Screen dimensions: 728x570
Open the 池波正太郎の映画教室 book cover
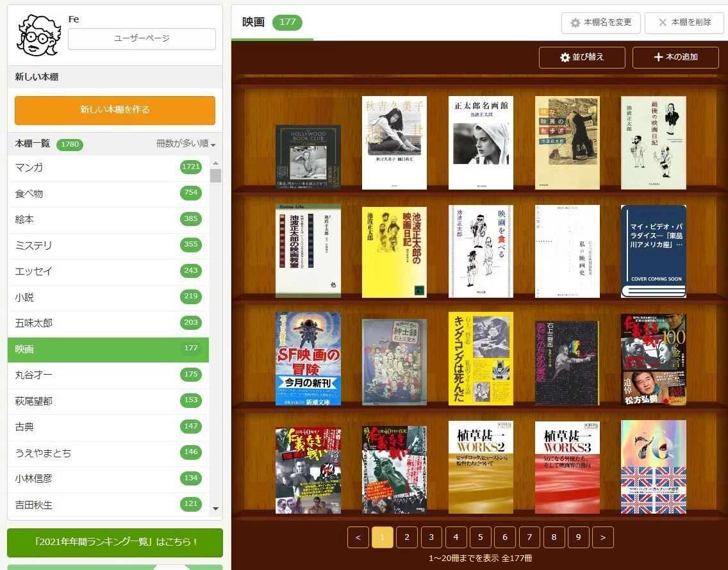click(308, 250)
